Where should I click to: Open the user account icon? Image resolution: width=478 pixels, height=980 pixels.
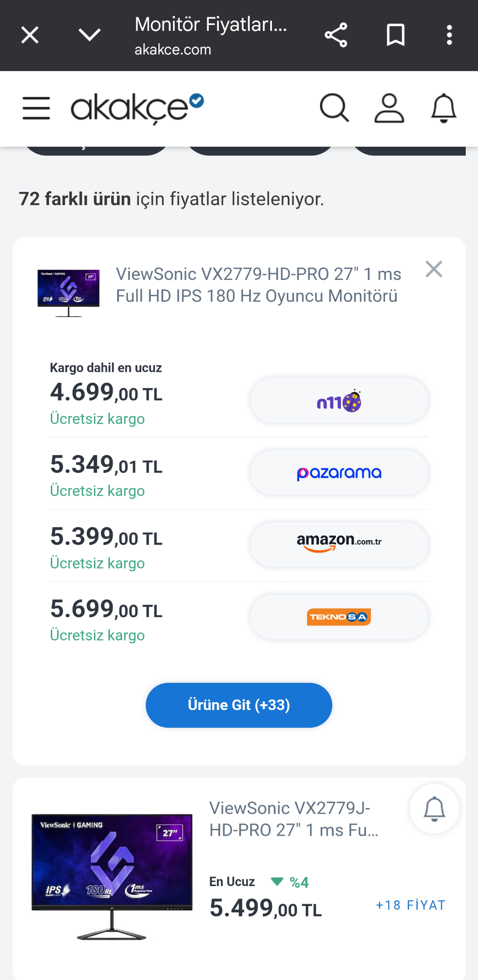[x=389, y=108]
